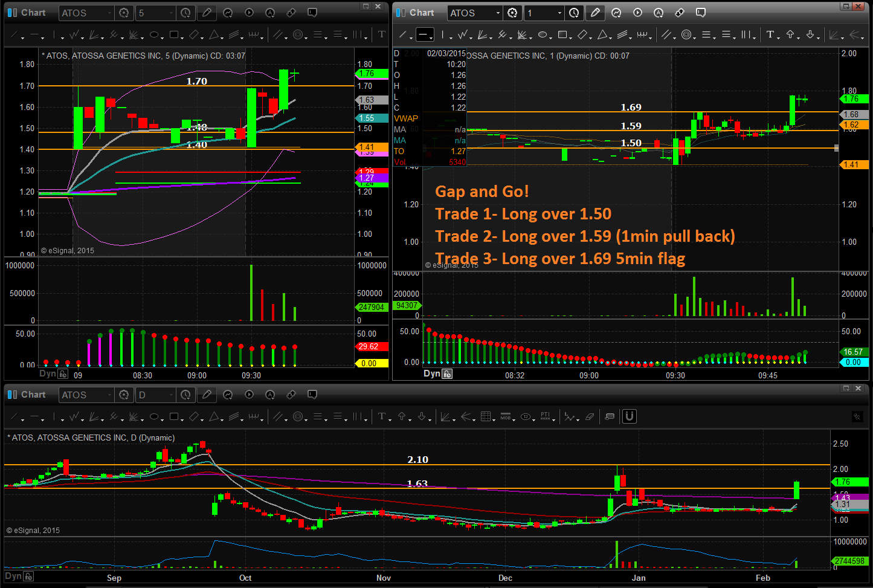Select grid tool in daily chart toolbar

(485, 416)
